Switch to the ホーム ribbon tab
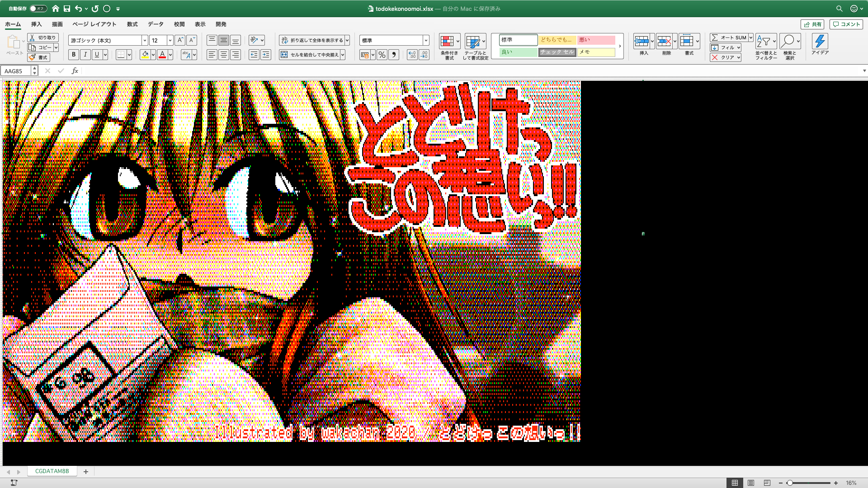 (13, 24)
